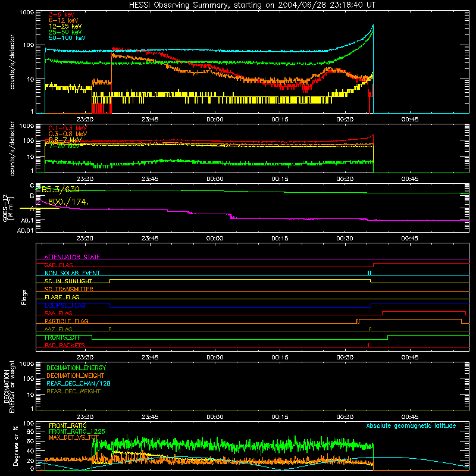The width and height of the screenshot is (476, 476).
Task: Click the 23:30 tick label under top plot
Action: 84,120
